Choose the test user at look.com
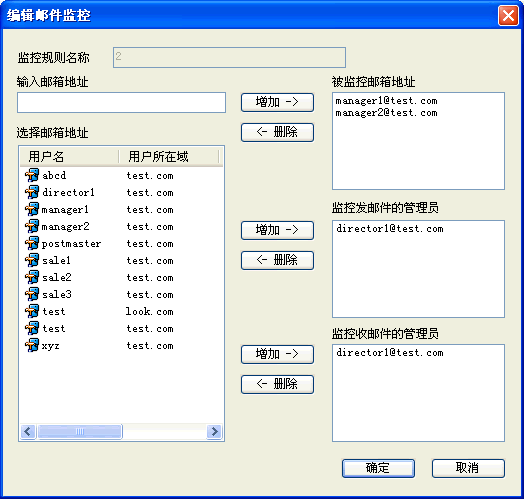Screen dimensions: 524x499 pyautogui.click(x=53, y=311)
